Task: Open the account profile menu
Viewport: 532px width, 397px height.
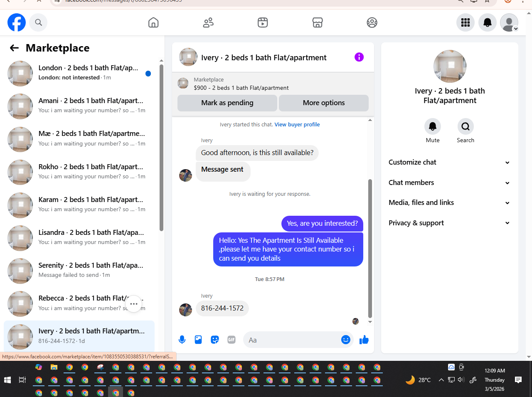Action: click(x=509, y=22)
